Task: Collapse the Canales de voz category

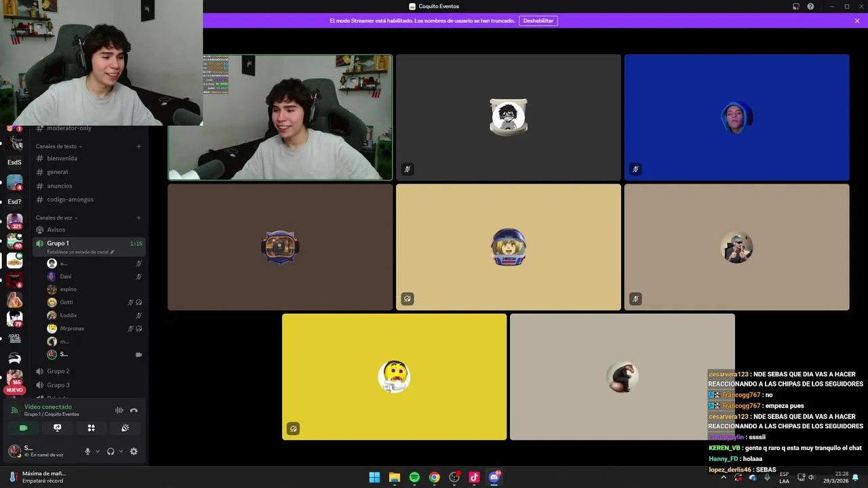Action: pyautogui.click(x=56, y=218)
